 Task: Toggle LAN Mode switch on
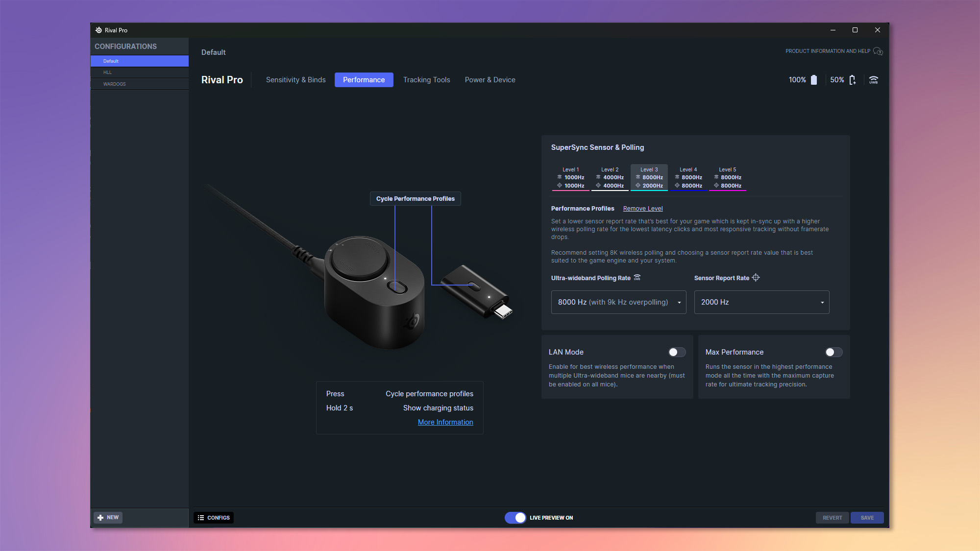677,352
